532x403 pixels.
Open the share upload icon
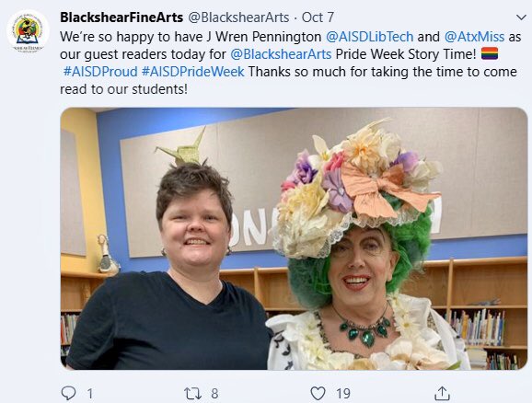click(442, 393)
